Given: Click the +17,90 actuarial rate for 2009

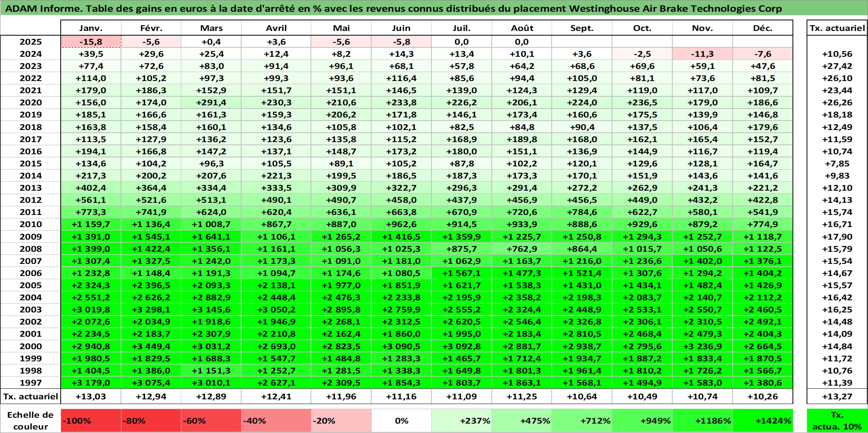Looking at the screenshot, I should click(x=837, y=237).
